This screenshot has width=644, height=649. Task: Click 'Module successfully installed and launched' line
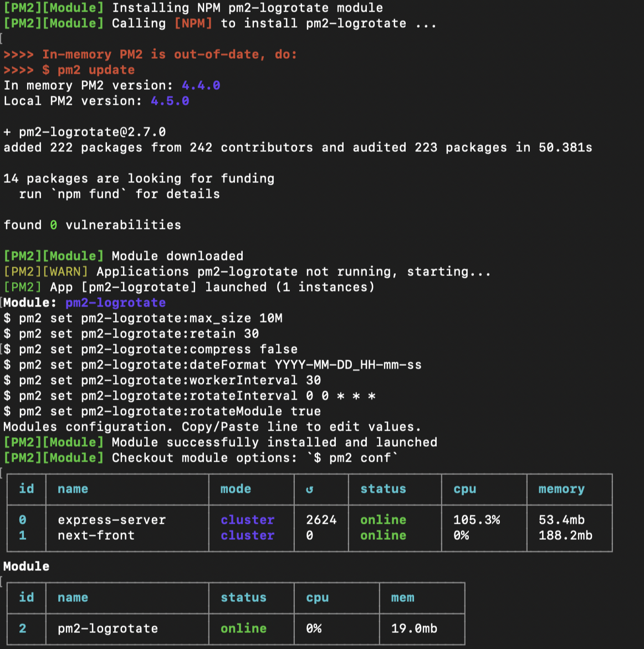(274, 442)
